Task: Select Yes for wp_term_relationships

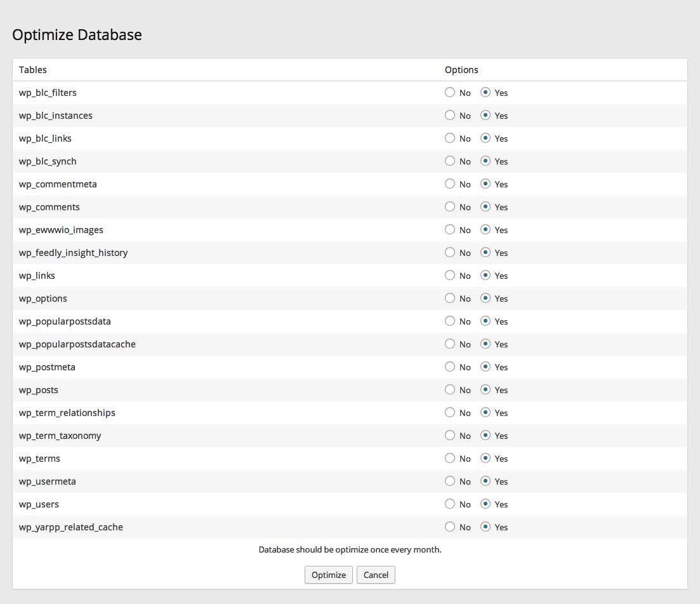Action: click(485, 412)
